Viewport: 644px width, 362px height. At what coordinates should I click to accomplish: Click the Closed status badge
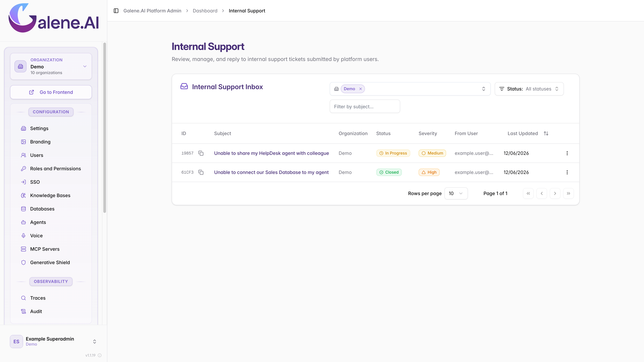389,172
